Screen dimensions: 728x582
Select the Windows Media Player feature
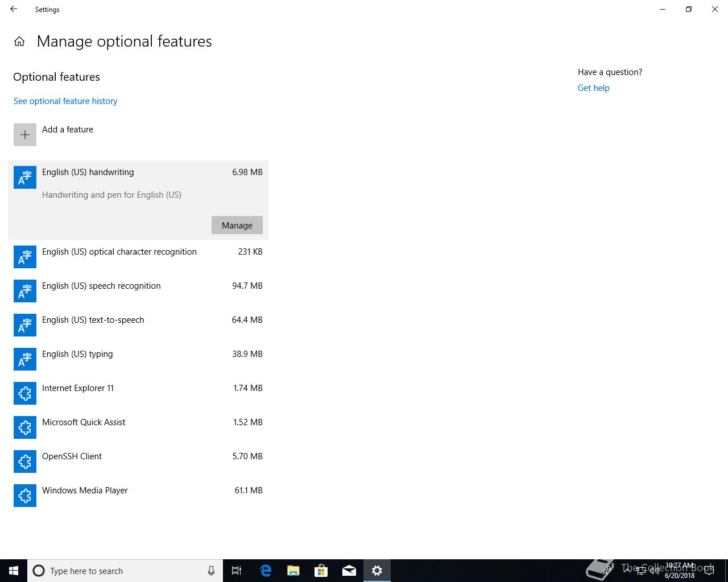[138, 496]
